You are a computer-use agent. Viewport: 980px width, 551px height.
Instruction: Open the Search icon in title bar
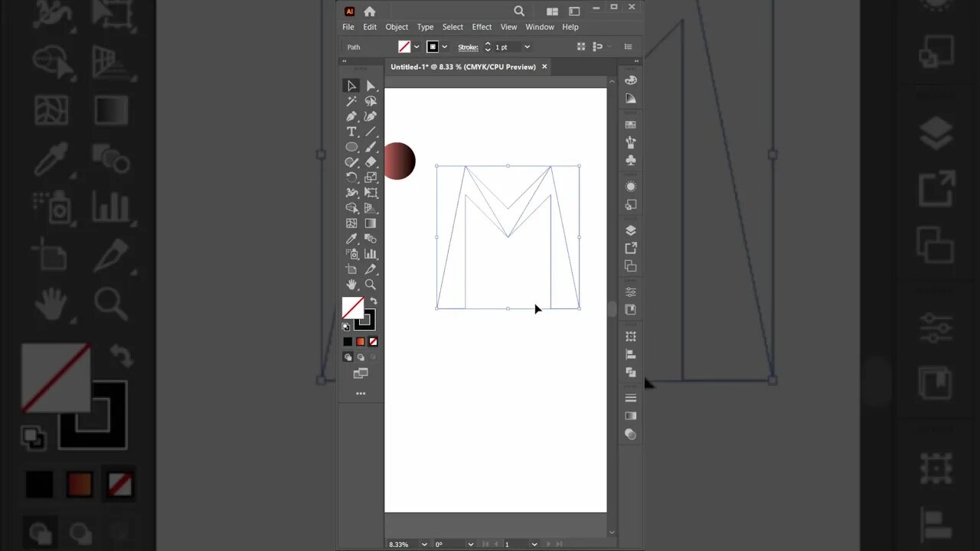[519, 11]
